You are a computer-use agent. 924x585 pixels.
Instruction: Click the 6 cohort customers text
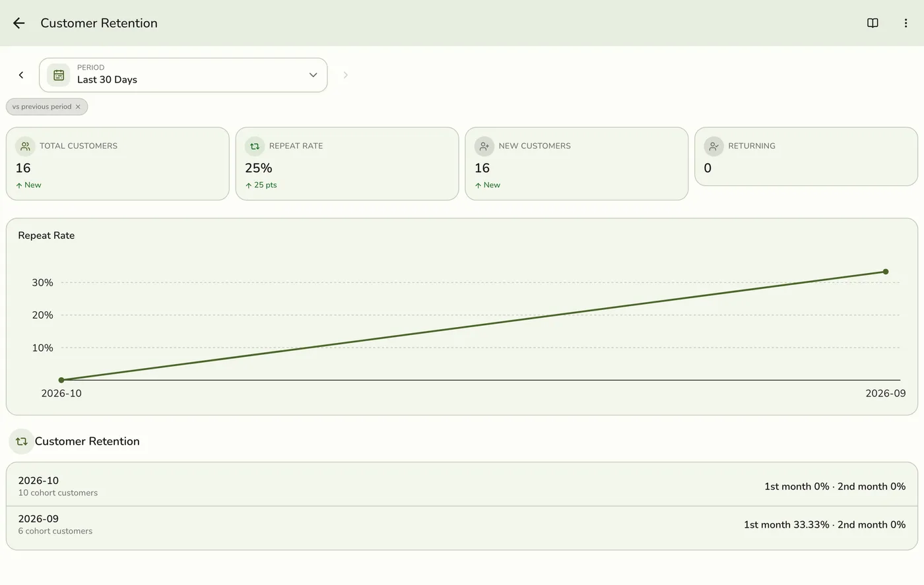click(x=55, y=532)
